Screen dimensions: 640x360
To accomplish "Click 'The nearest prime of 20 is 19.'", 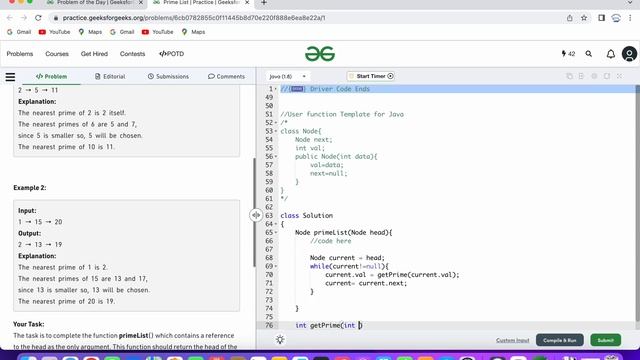I will pyautogui.click(x=67, y=301).
